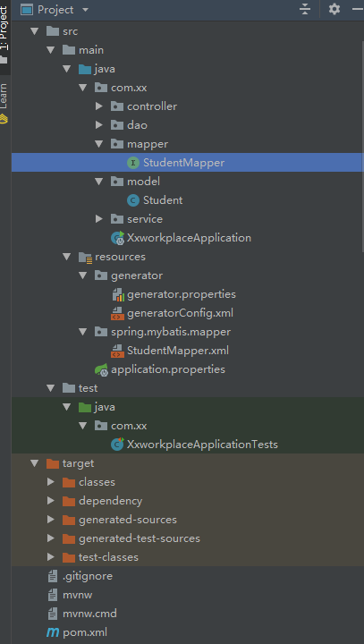Click the orange target folder icon
The image size is (364, 644).
(53, 463)
